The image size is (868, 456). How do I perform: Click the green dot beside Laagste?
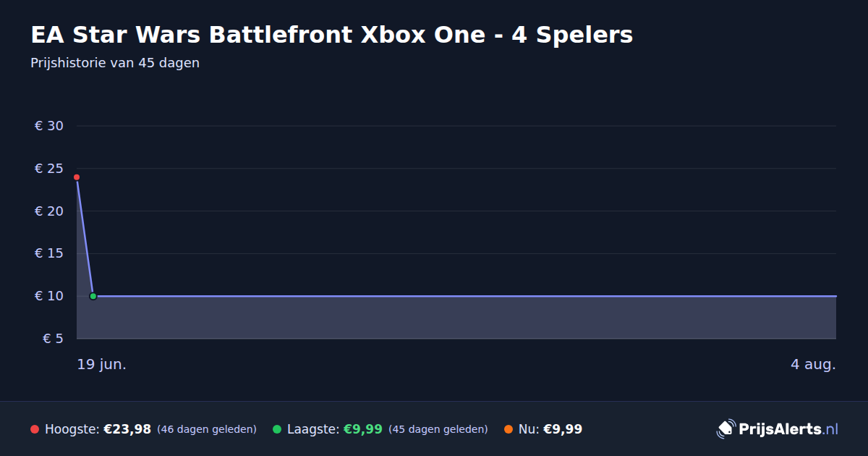point(277,429)
